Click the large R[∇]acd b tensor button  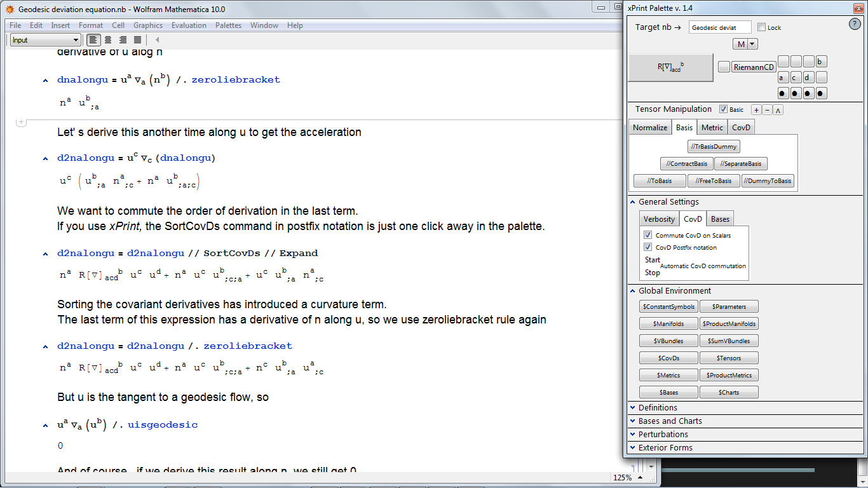670,68
